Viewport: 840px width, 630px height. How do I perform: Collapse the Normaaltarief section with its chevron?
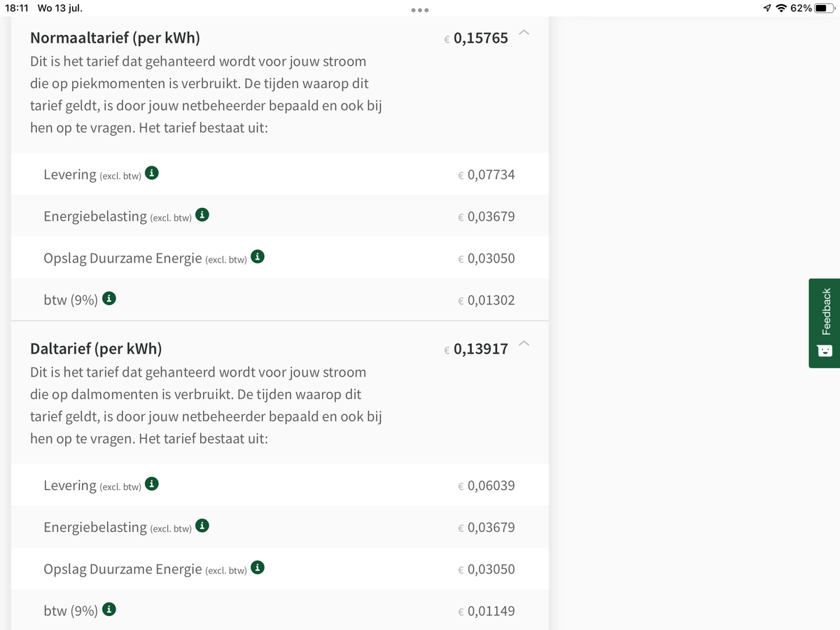coord(525,33)
